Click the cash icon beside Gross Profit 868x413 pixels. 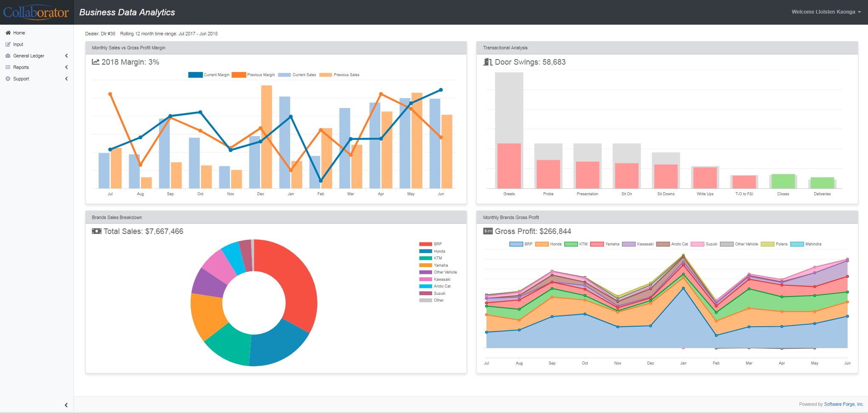[488, 231]
